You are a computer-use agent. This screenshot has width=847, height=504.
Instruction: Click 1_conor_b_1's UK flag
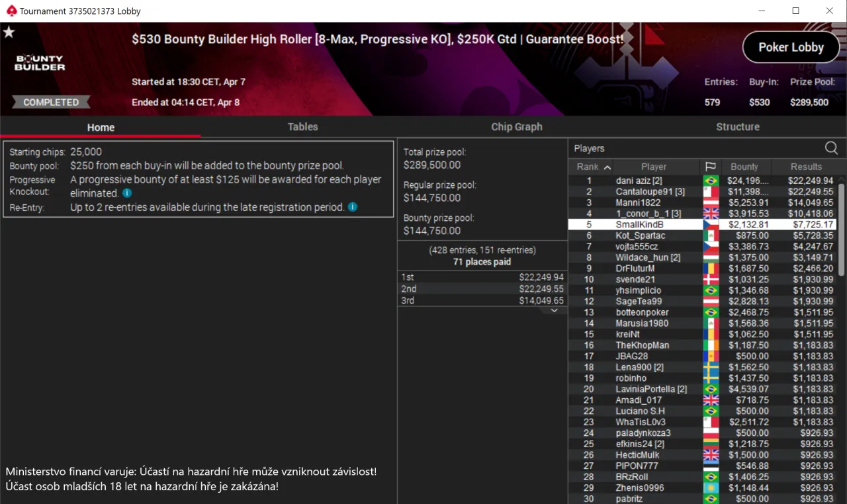click(711, 214)
